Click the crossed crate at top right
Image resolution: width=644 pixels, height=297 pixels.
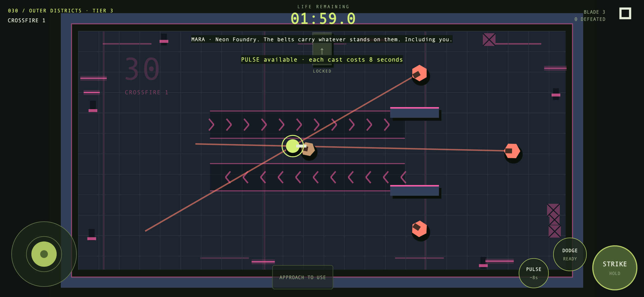click(489, 40)
